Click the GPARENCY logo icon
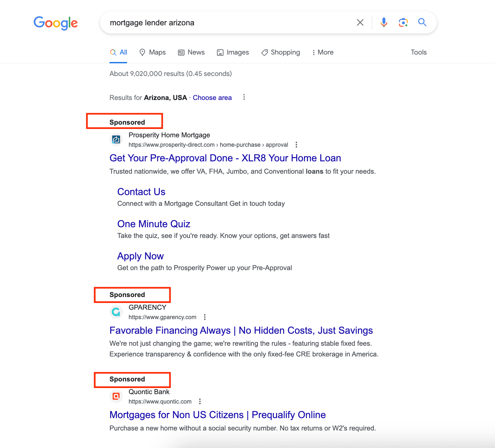495x448 pixels. (x=116, y=312)
